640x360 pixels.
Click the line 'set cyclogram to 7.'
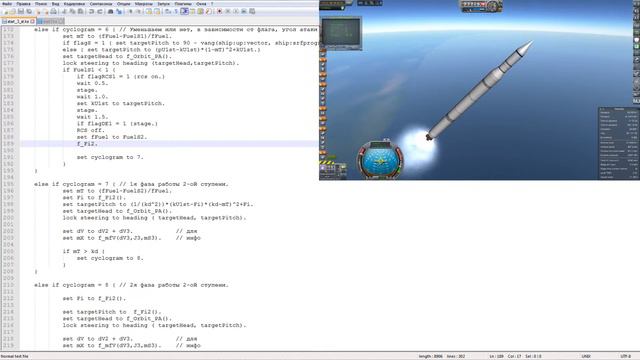(x=110, y=157)
